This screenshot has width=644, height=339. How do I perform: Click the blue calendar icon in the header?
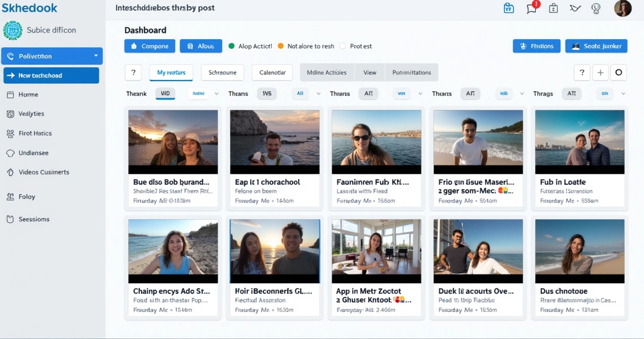(509, 8)
